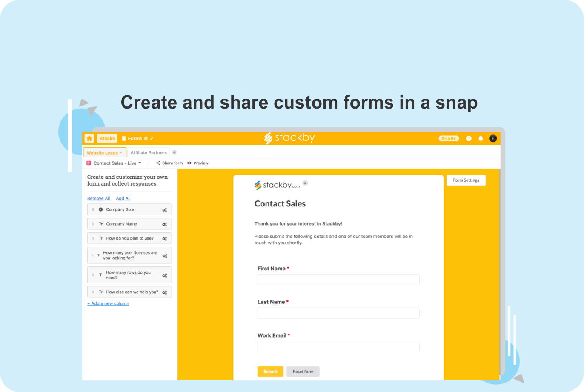The width and height of the screenshot is (584, 392).
Task: Switch to the Affiliate Partners tab
Action: pyautogui.click(x=149, y=152)
